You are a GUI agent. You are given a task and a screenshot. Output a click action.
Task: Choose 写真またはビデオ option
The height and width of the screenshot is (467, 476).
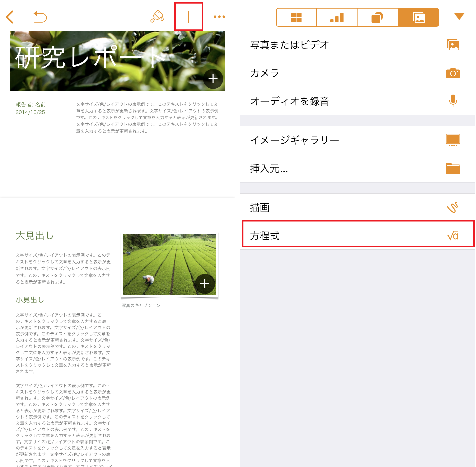pyautogui.click(x=358, y=45)
